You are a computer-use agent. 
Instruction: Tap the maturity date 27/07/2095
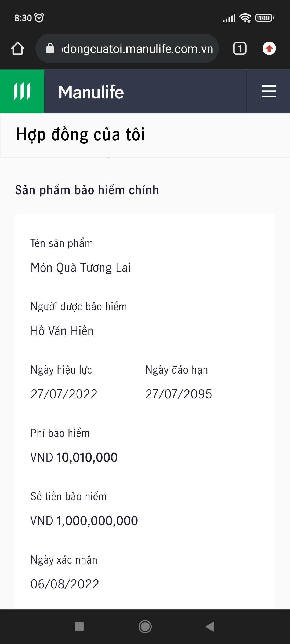[179, 394]
